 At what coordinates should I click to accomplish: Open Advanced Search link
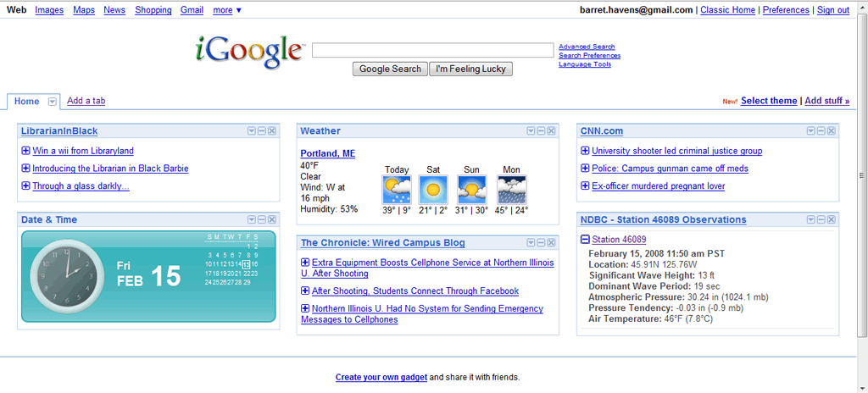pyautogui.click(x=587, y=47)
